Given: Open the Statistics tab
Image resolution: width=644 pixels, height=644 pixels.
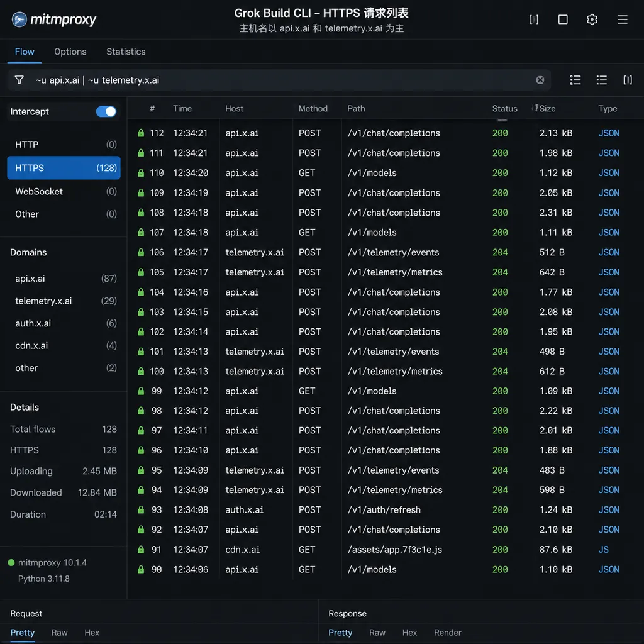Looking at the screenshot, I should click(126, 52).
